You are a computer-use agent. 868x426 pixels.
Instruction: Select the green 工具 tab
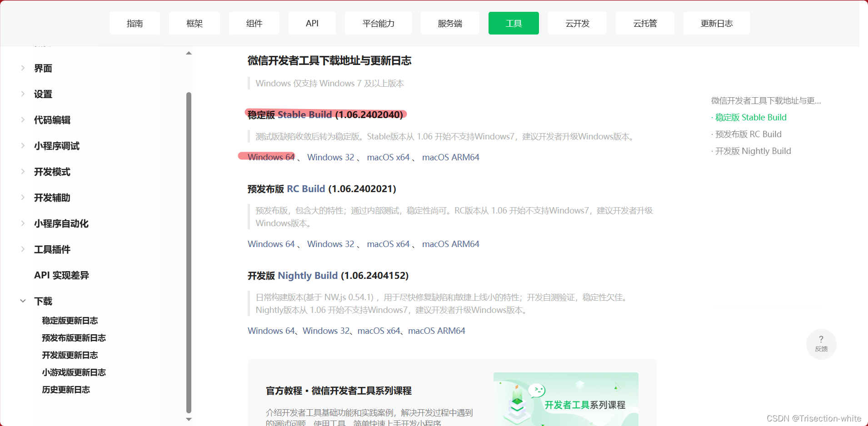point(514,23)
